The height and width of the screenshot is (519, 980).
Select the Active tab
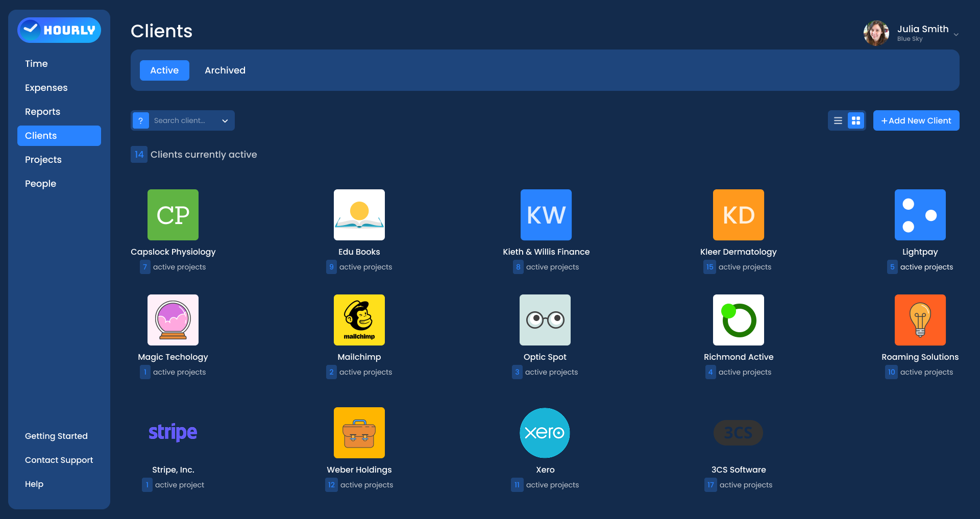(164, 70)
